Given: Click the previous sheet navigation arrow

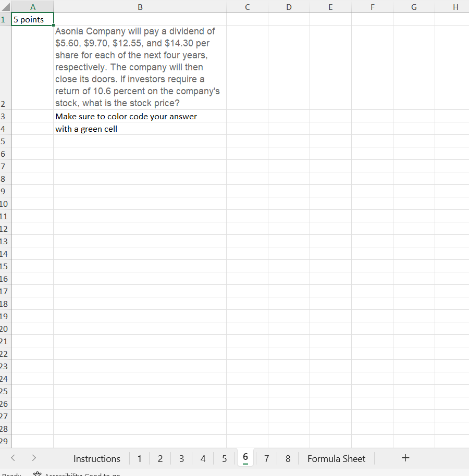Looking at the screenshot, I should [13, 458].
